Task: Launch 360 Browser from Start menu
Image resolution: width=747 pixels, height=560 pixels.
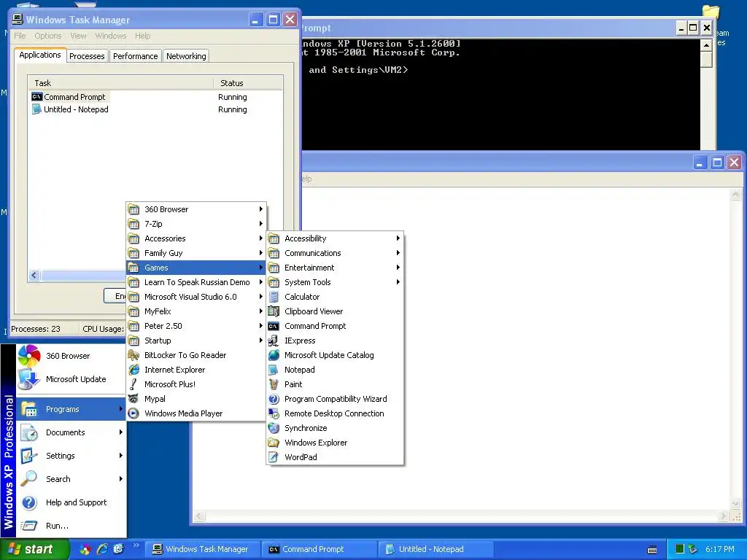Action: click(x=71, y=356)
